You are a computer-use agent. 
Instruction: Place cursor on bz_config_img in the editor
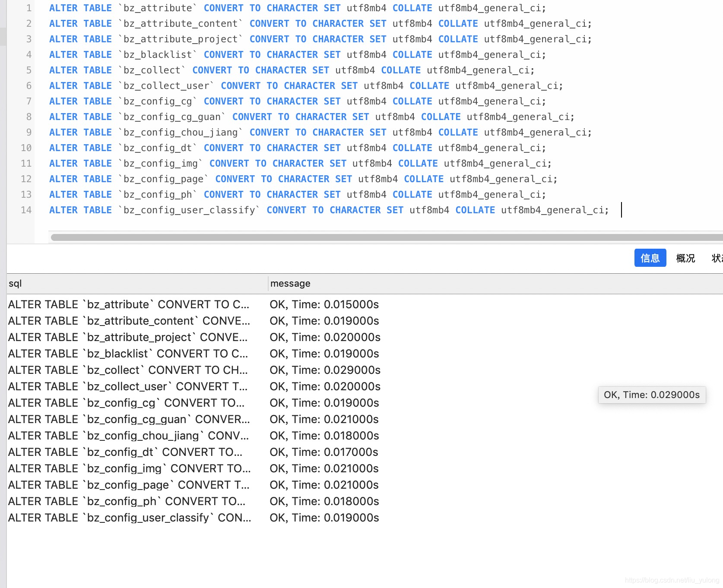click(x=160, y=164)
